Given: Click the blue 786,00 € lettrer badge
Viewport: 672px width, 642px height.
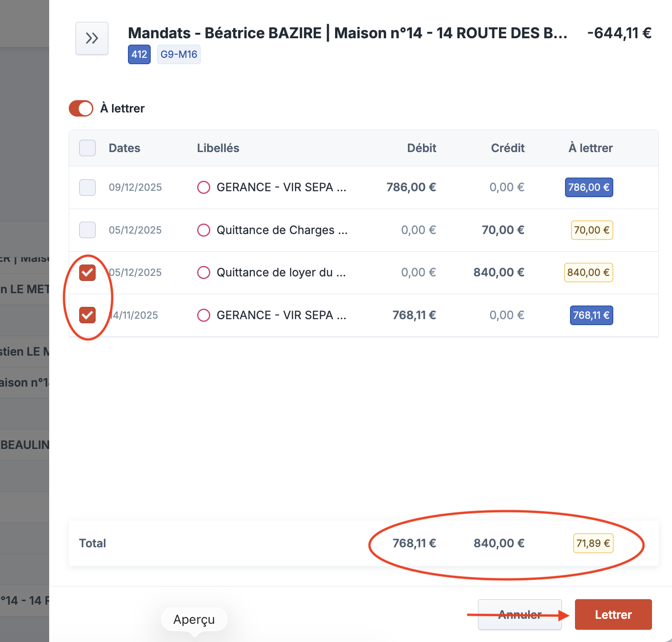Looking at the screenshot, I should pyautogui.click(x=589, y=187).
